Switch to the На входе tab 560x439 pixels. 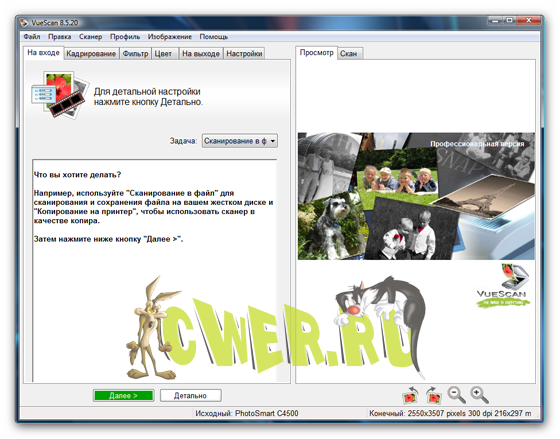[43, 53]
